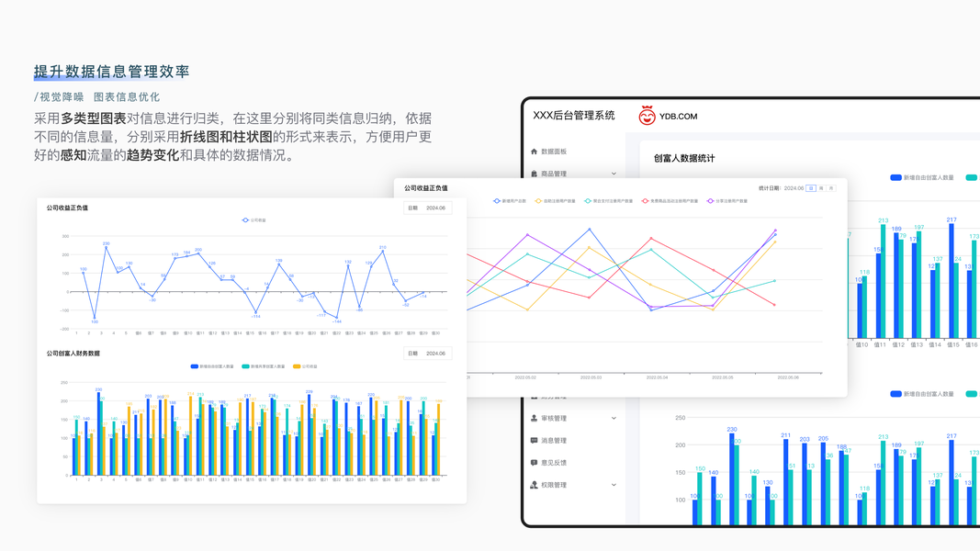The height and width of the screenshot is (551, 980).
Task: Click the 230 peak point on the single-line chart
Action: 106,247
